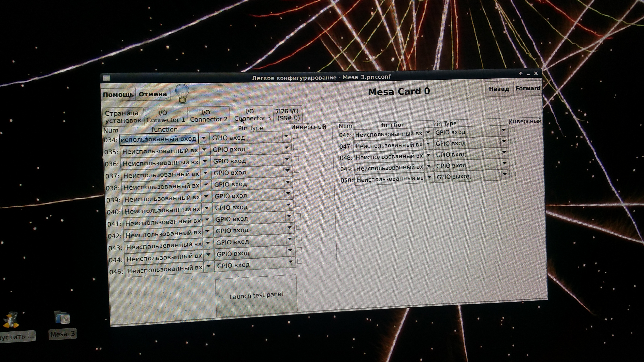Image resolution: width=644 pixels, height=362 pixels.
Task: Click function text field of pin 034
Action: [159, 139]
